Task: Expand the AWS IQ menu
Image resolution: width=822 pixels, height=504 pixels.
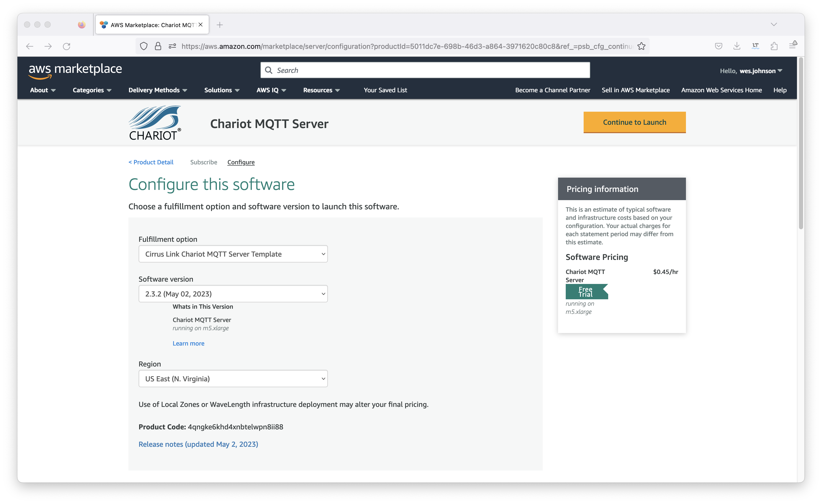Action: (x=271, y=90)
